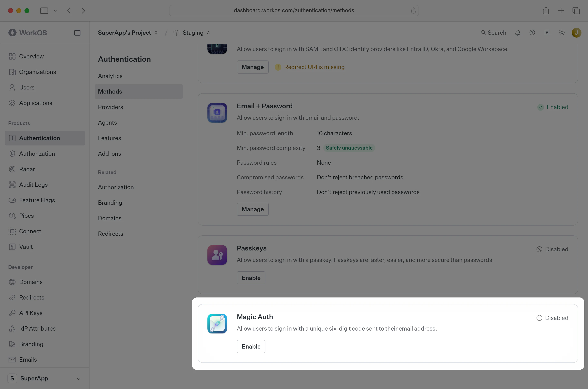Show Safari tab overview
Image resolution: width=588 pixels, height=389 pixels.
click(x=576, y=11)
